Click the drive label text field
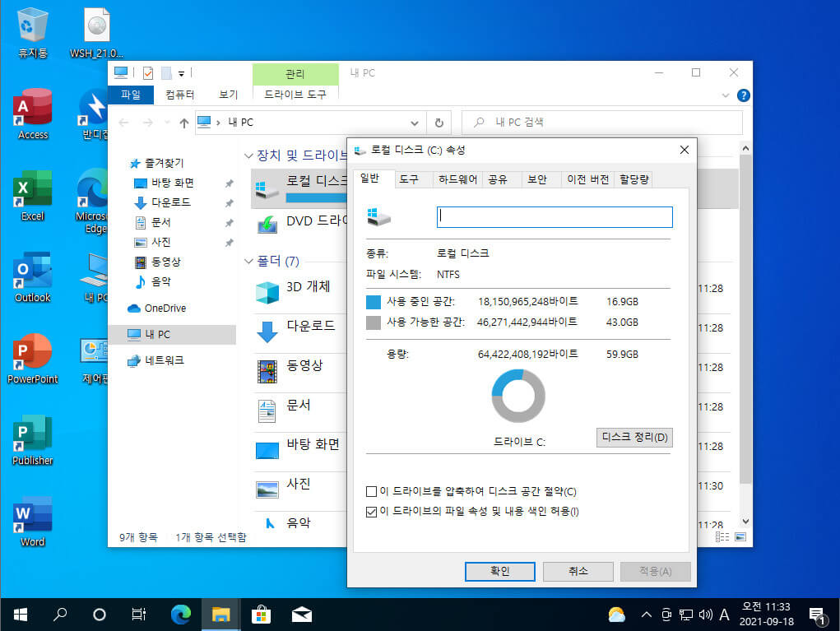Viewport: 840px width, 631px height. (x=555, y=217)
